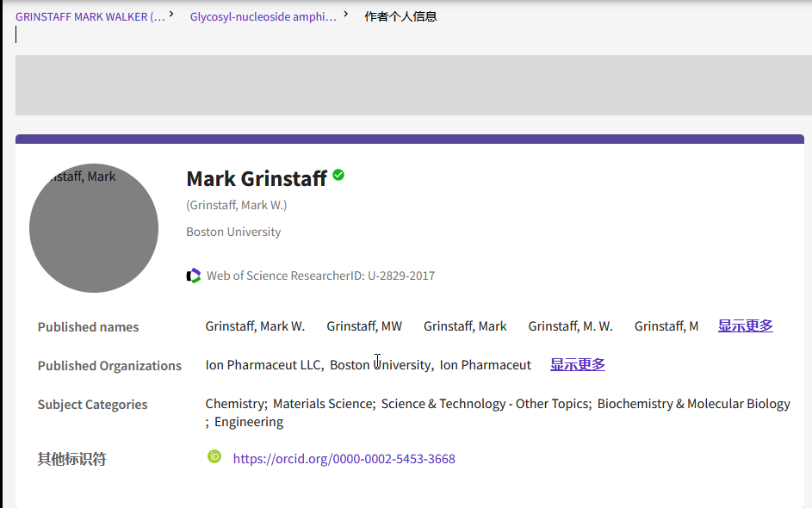Open the ORCID profile URL link
Image resolution: width=812 pixels, height=508 pixels.
[x=344, y=459]
